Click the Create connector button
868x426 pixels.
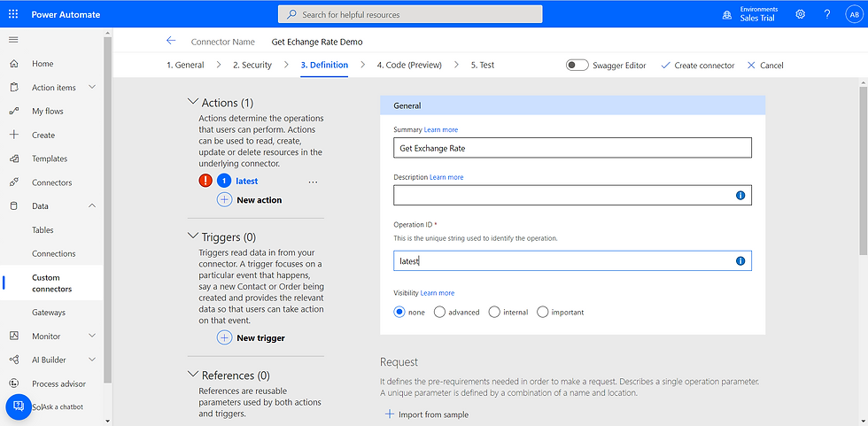coord(697,65)
